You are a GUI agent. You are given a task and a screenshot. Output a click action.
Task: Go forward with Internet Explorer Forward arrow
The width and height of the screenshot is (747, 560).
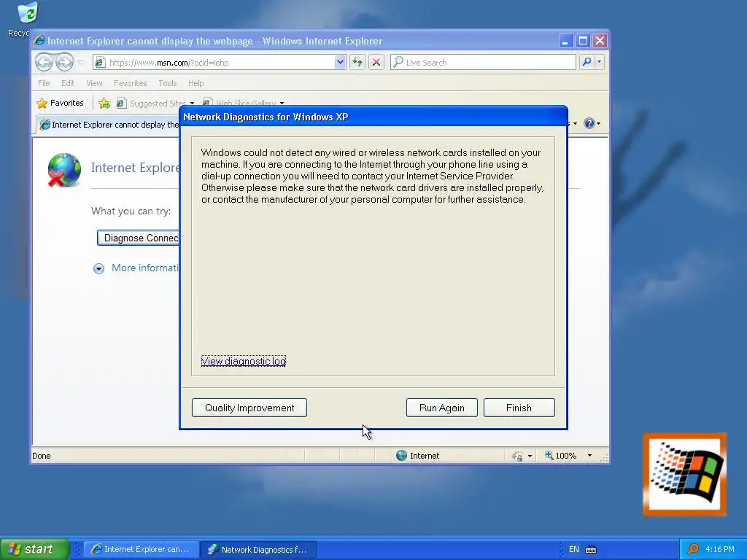[x=64, y=62]
